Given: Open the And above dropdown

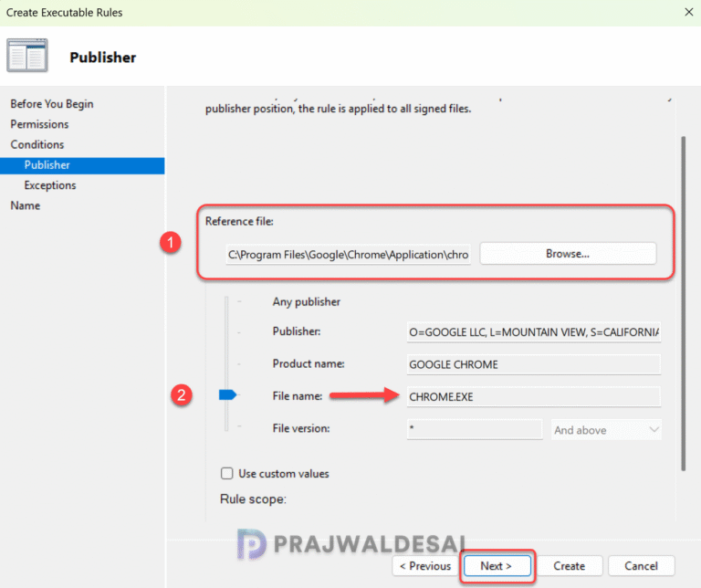Looking at the screenshot, I should pos(606,430).
